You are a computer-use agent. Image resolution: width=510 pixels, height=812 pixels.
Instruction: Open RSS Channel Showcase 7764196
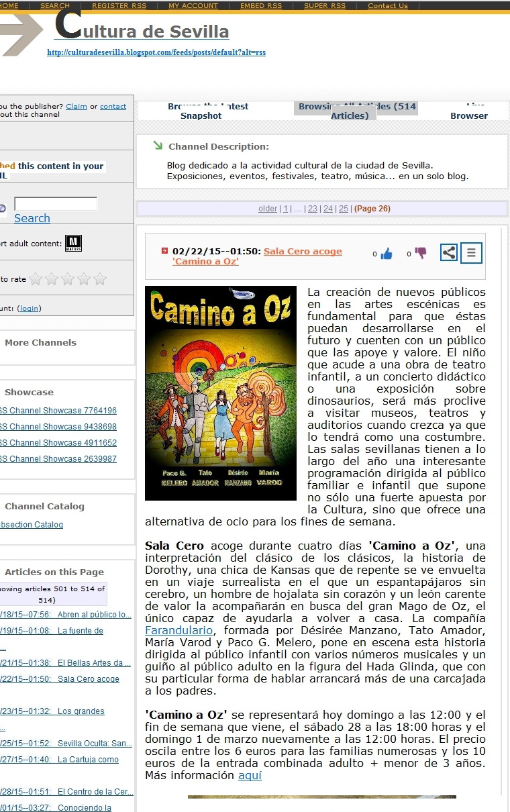coord(58,411)
